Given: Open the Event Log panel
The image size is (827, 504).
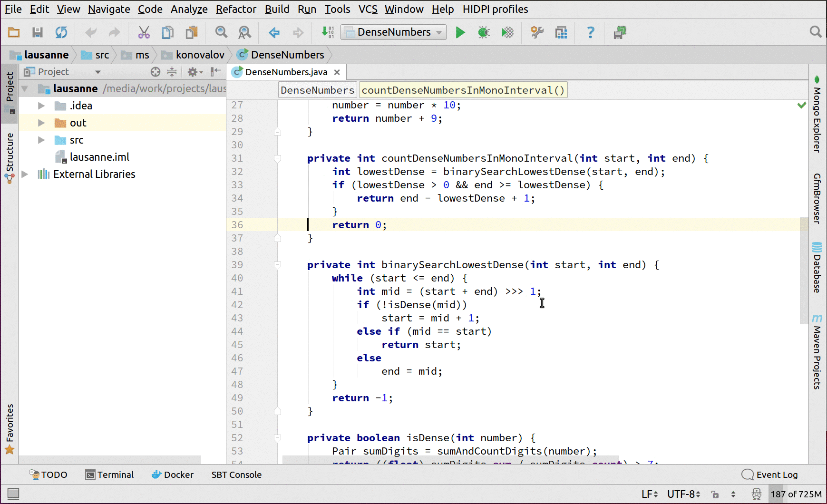Looking at the screenshot, I should 770,475.
